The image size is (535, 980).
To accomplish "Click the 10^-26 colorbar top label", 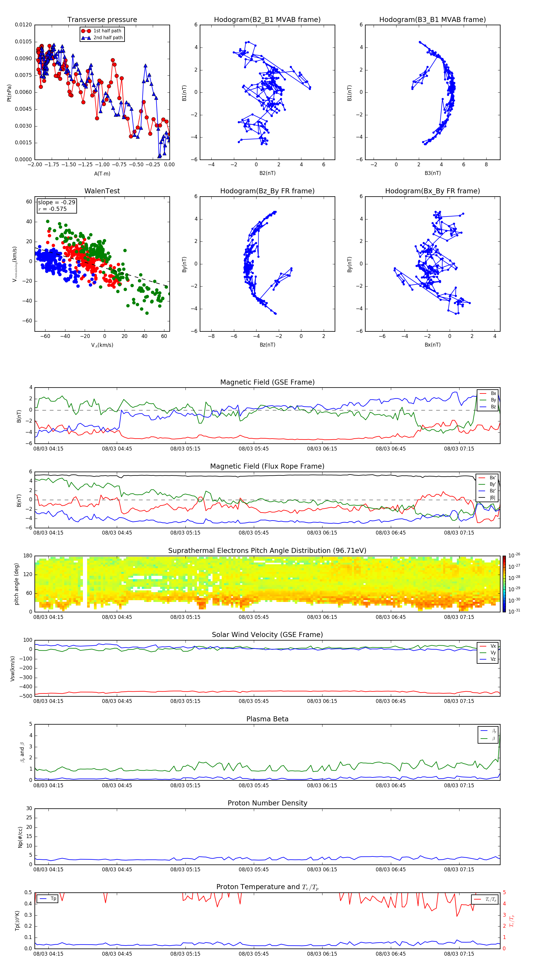I will coord(514,555).
